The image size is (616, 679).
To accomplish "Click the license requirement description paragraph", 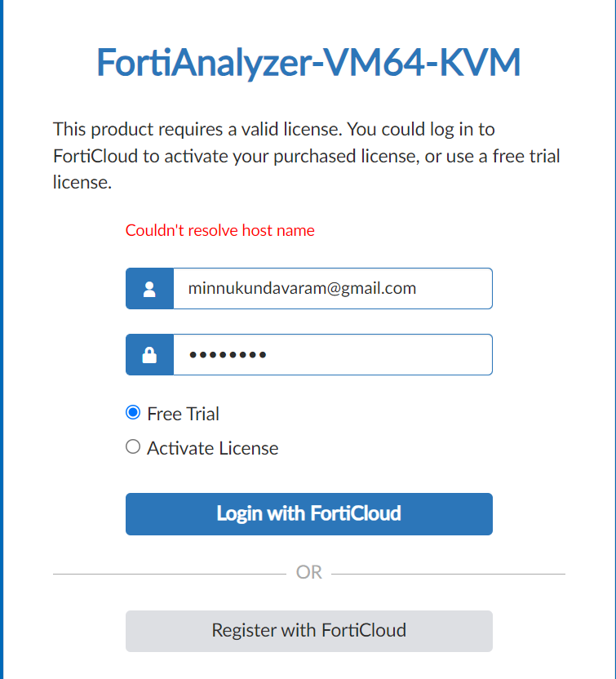I will [x=306, y=156].
